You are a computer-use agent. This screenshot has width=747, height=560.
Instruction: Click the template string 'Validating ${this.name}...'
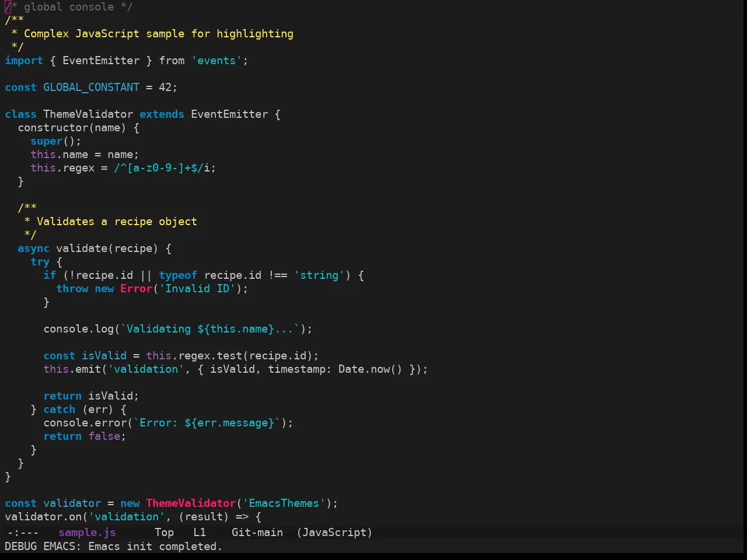(x=210, y=329)
